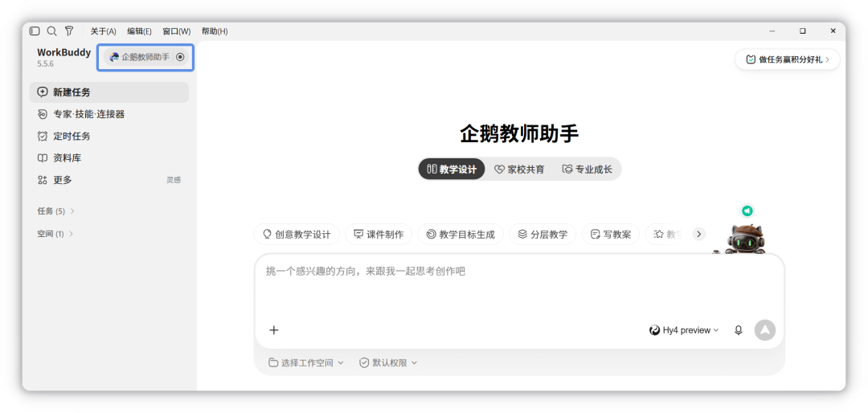The width and height of the screenshot is (868, 413).
Task: Open 更多 in the sidebar
Action: coord(109,180)
